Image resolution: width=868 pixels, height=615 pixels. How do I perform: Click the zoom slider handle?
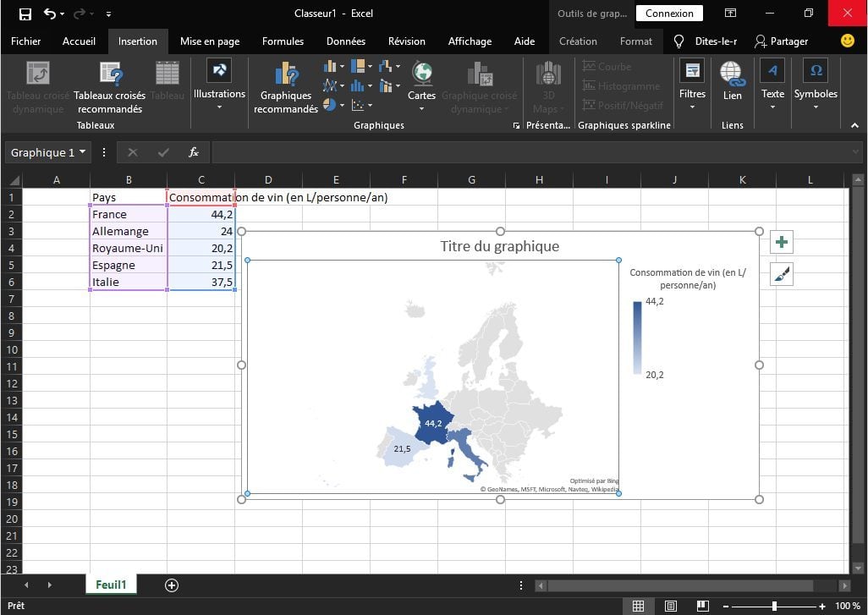click(774, 606)
